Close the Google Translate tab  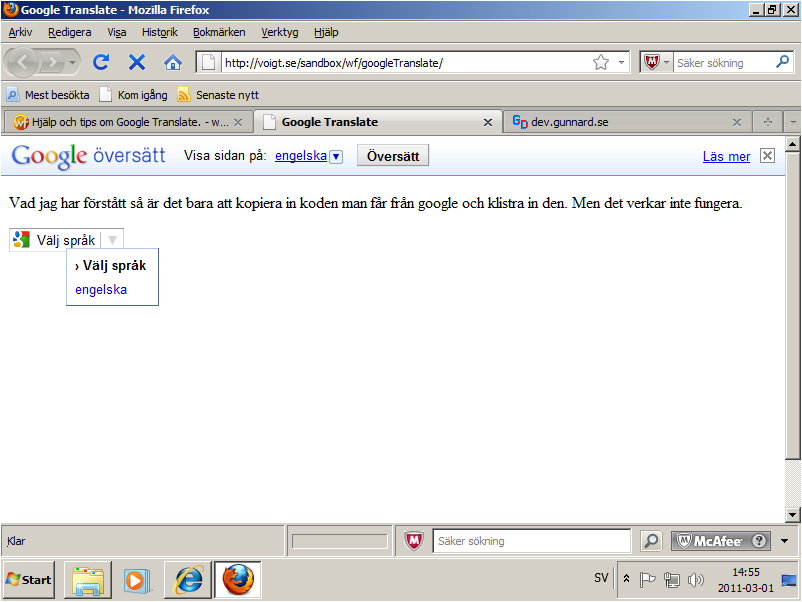488,122
